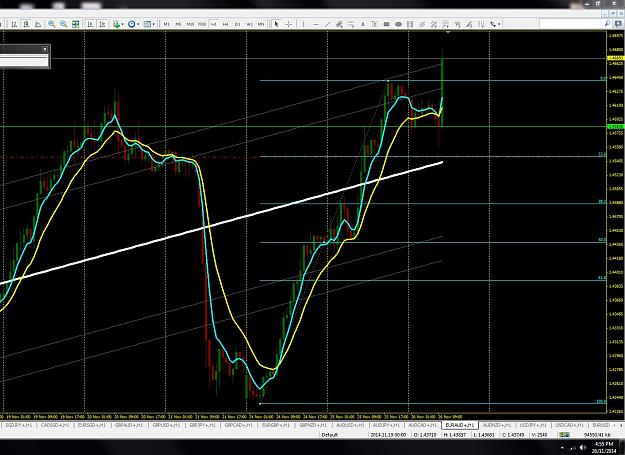The width and height of the screenshot is (625, 455).
Task: Switch chart to bar chart mode
Action: click(14, 24)
